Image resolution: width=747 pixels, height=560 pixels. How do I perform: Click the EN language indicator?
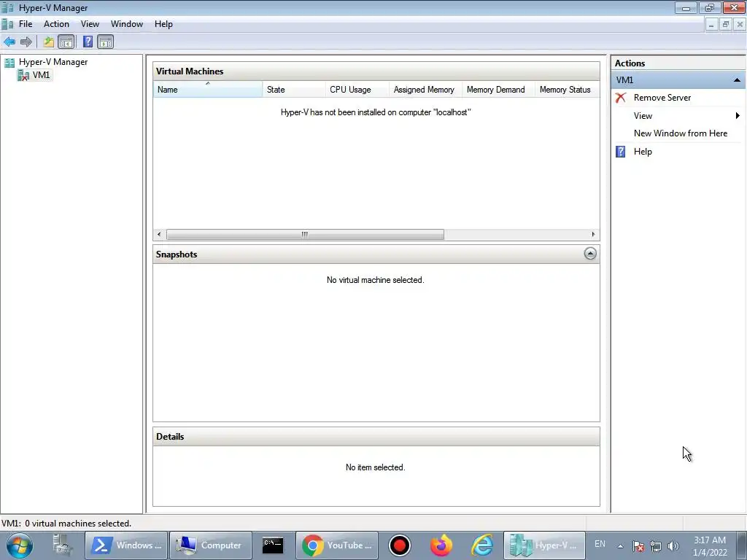point(600,544)
